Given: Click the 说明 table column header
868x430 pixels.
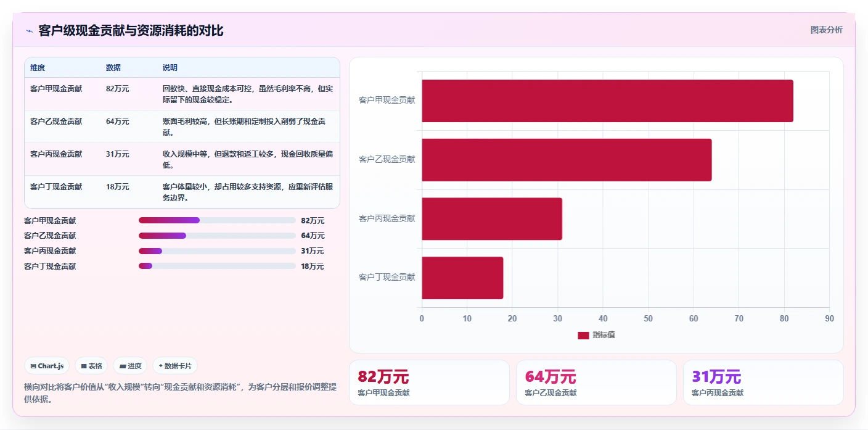Looking at the screenshot, I should (x=170, y=68).
